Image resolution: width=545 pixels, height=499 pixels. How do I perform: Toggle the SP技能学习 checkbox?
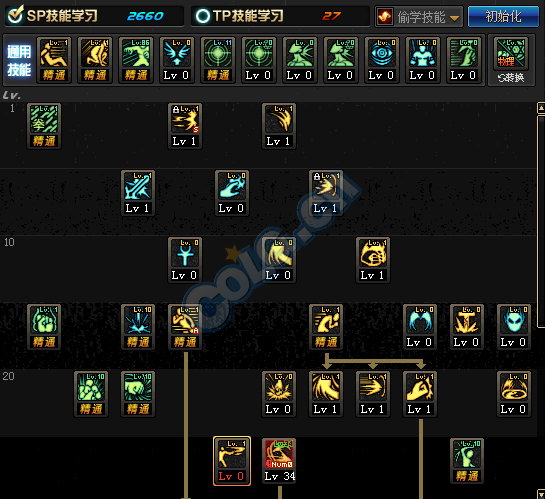(x=15, y=15)
